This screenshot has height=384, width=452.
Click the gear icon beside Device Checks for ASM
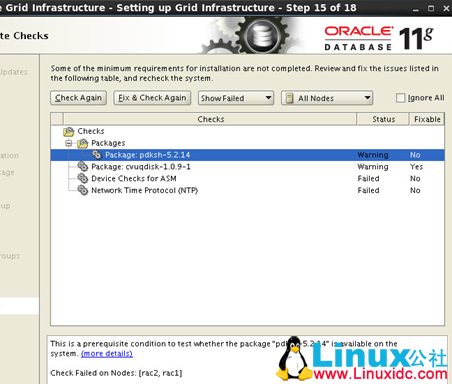(83, 178)
